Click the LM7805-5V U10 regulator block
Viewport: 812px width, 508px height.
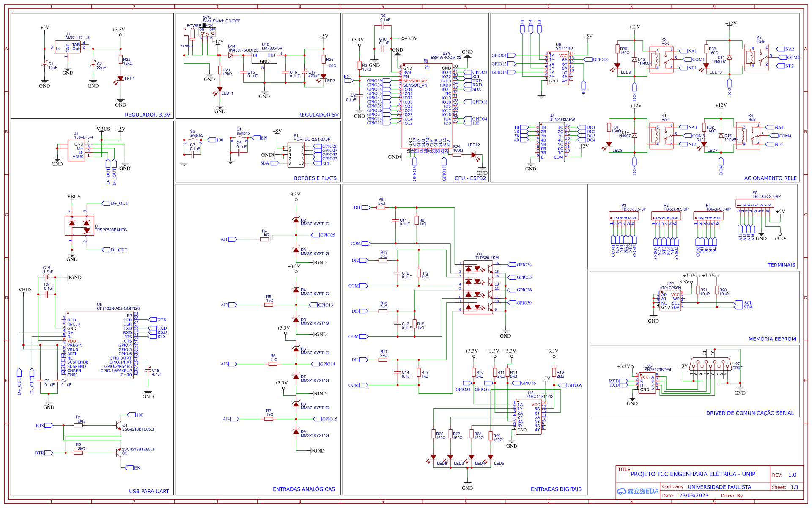(264, 58)
